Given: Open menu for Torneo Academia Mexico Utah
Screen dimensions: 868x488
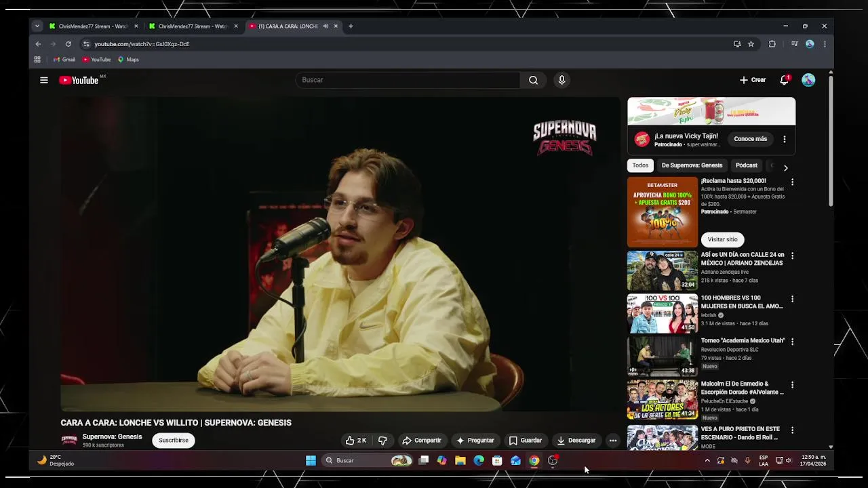Looking at the screenshot, I should point(792,342).
